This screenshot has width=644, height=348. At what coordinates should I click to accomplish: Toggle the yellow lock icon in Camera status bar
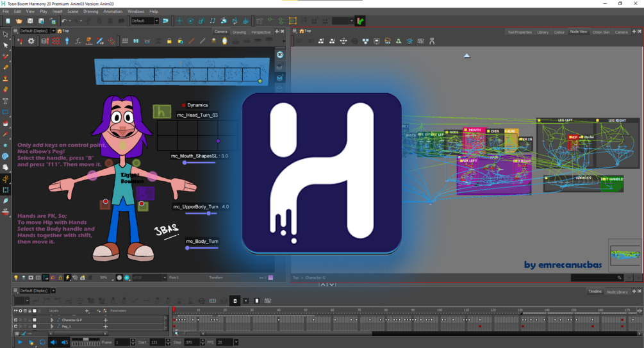pos(60,278)
